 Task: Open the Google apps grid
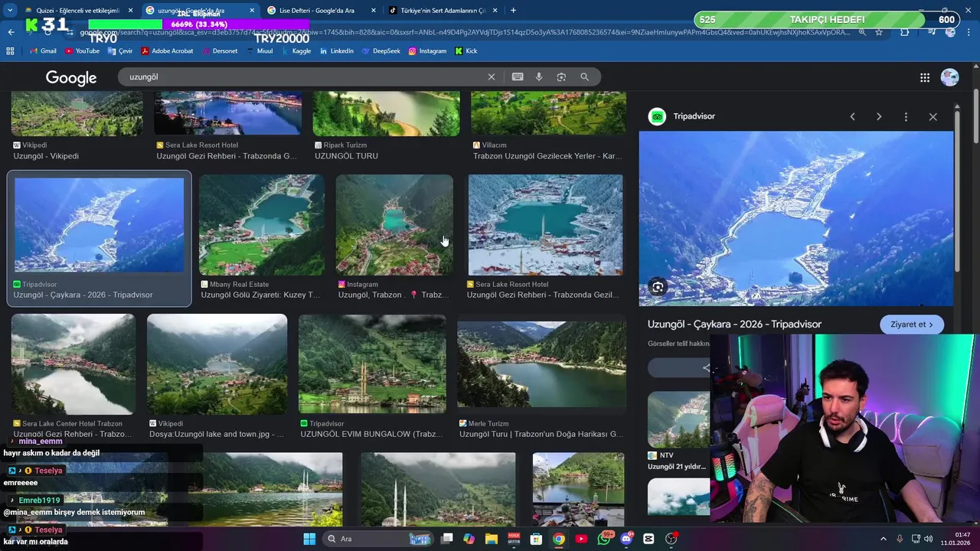[925, 77]
